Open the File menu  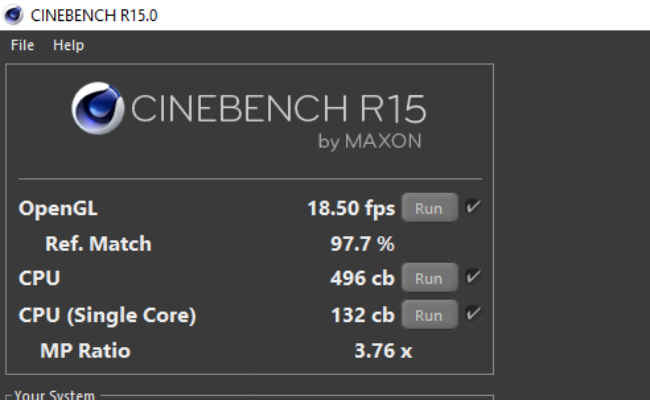tap(22, 45)
